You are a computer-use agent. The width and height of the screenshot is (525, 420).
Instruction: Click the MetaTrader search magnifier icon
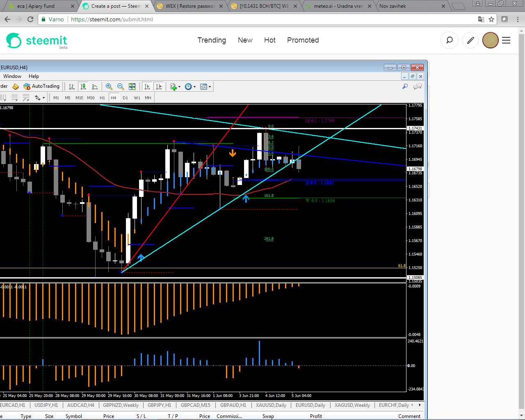[x=405, y=87]
